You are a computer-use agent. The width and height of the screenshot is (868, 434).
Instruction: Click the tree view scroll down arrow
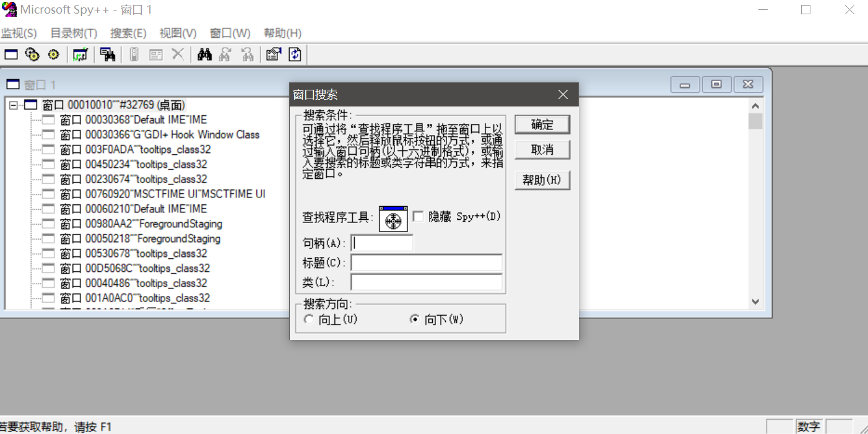pyautogui.click(x=755, y=302)
